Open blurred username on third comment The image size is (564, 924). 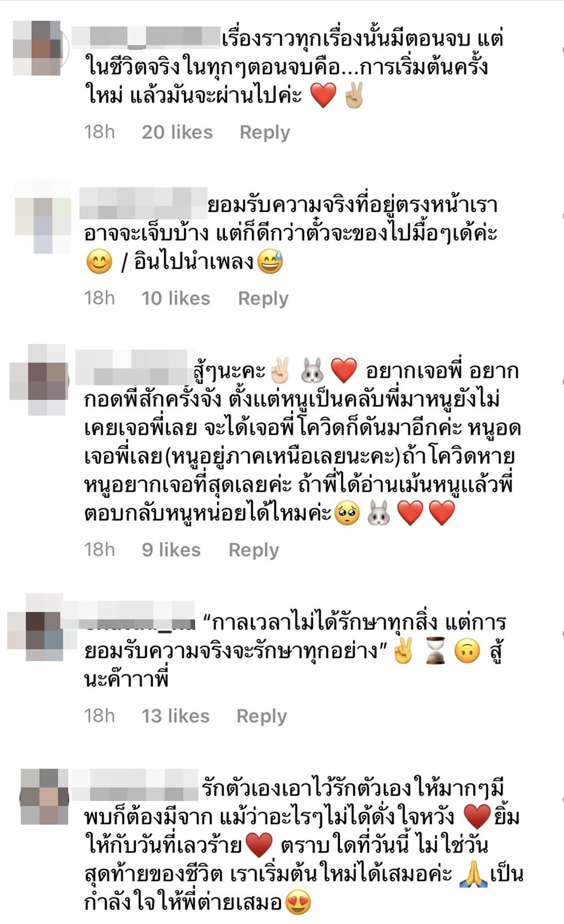tap(135, 367)
